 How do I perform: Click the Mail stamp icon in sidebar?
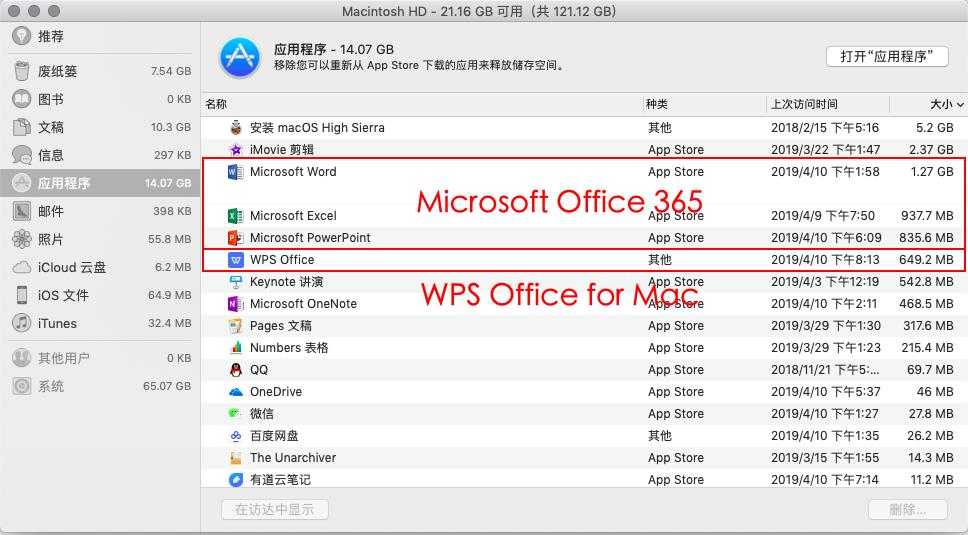coord(22,211)
